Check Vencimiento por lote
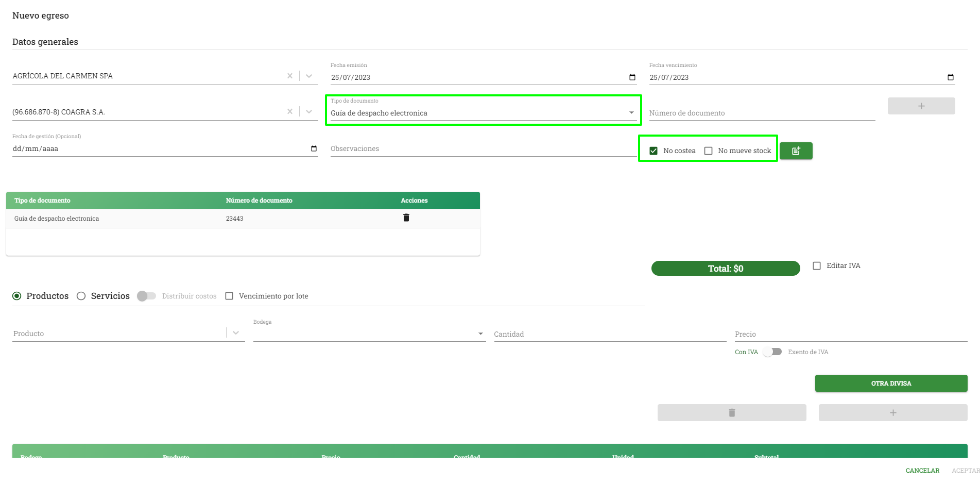980x483 pixels. [229, 296]
